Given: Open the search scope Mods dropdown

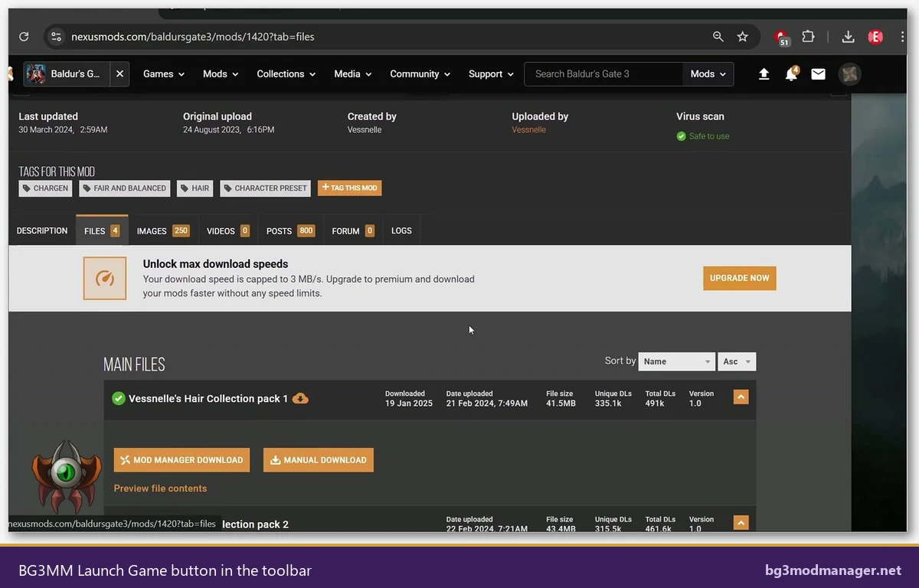Looking at the screenshot, I should [x=708, y=74].
